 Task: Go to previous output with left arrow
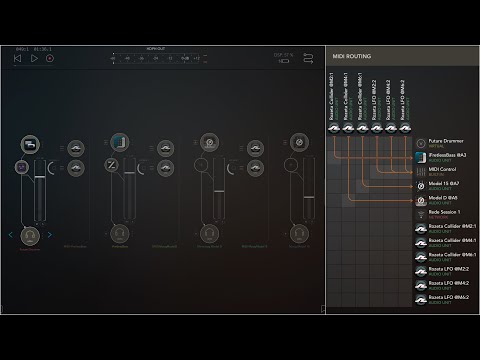(11, 235)
